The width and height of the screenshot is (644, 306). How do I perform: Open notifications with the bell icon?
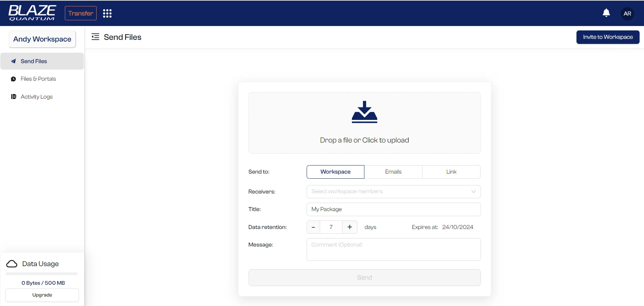606,12
